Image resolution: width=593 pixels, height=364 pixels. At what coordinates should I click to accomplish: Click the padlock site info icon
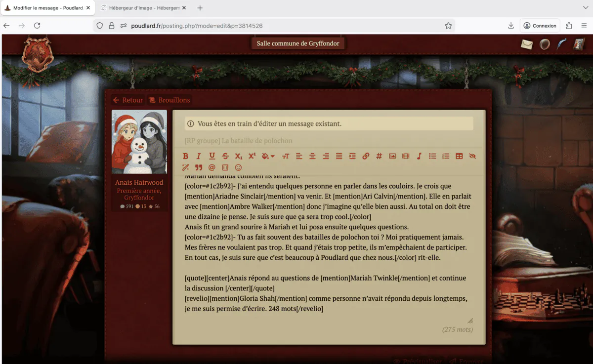point(112,26)
